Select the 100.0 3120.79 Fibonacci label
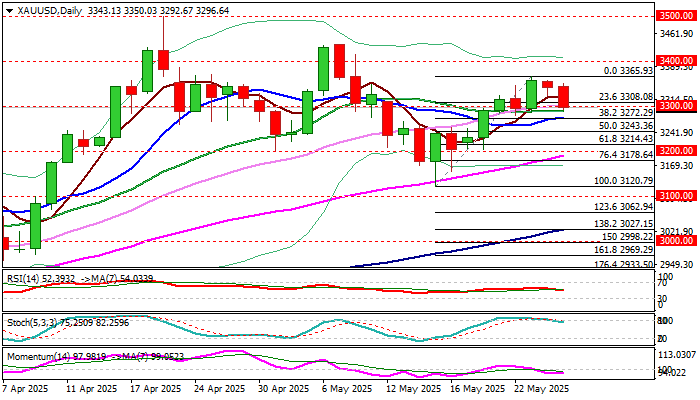 (624, 181)
